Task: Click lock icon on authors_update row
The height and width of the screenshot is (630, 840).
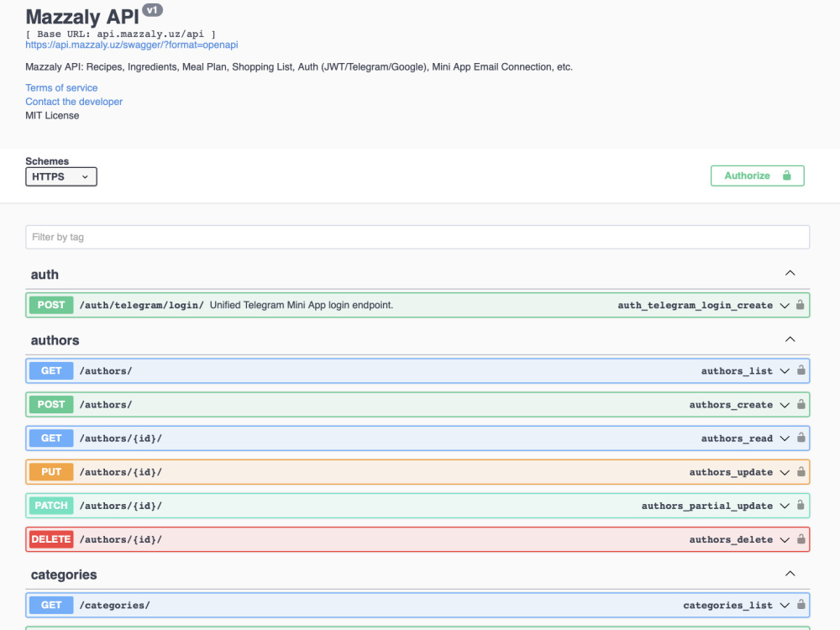Action: tap(801, 471)
